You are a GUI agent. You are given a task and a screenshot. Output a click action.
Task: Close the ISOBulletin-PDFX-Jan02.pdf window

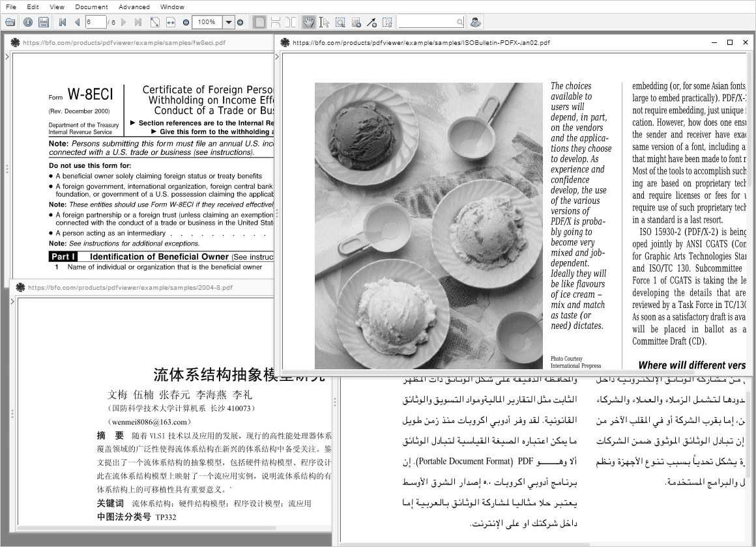tap(746, 42)
